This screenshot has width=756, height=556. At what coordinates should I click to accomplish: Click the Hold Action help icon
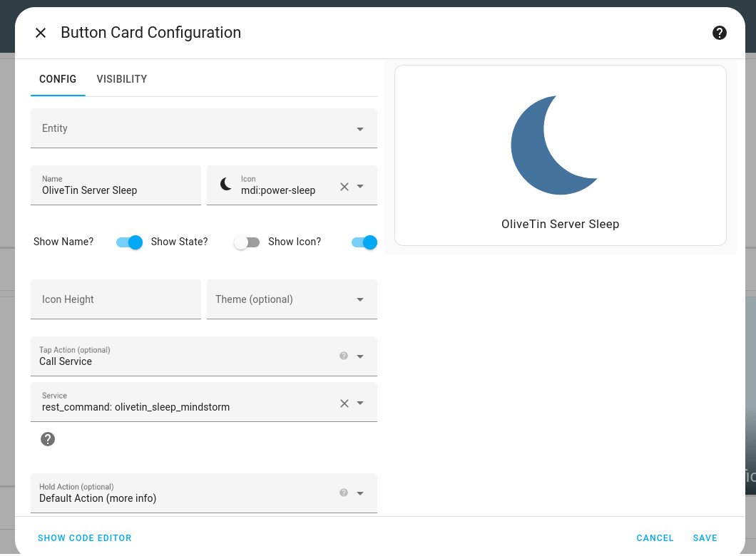(344, 493)
